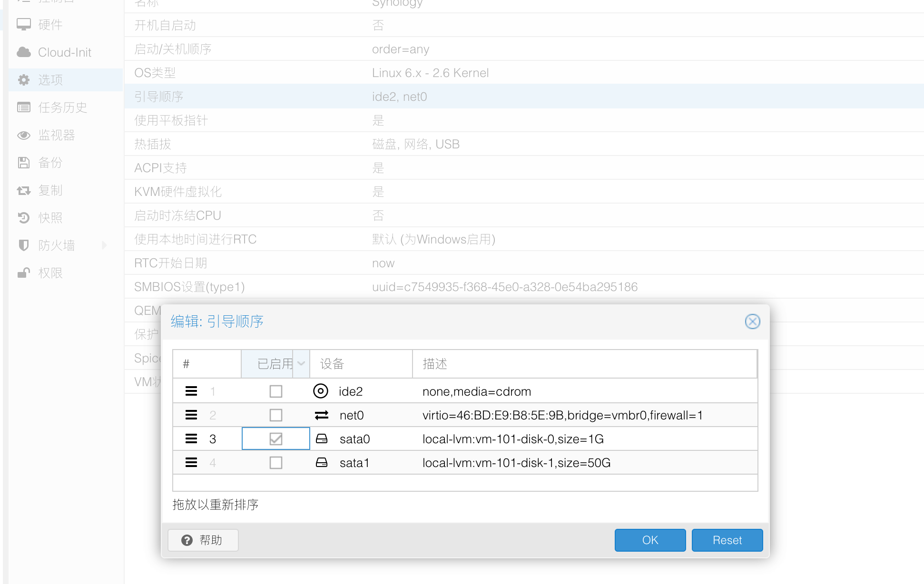Click the hard disk icon for sata1

(x=322, y=463)
